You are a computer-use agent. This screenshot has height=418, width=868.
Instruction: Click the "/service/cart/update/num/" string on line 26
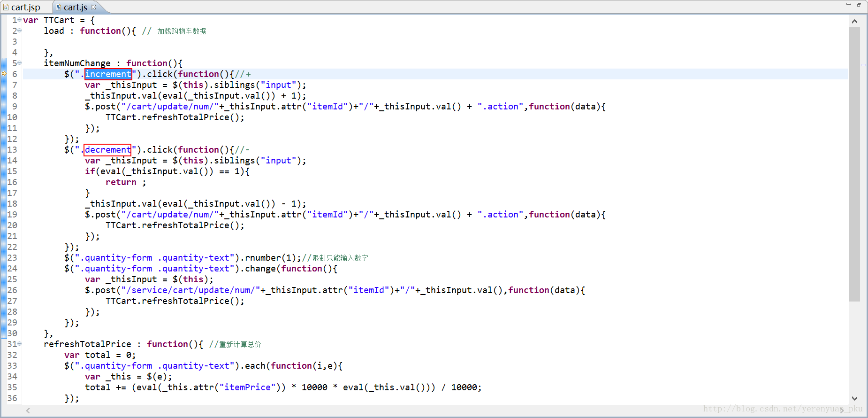190,290
